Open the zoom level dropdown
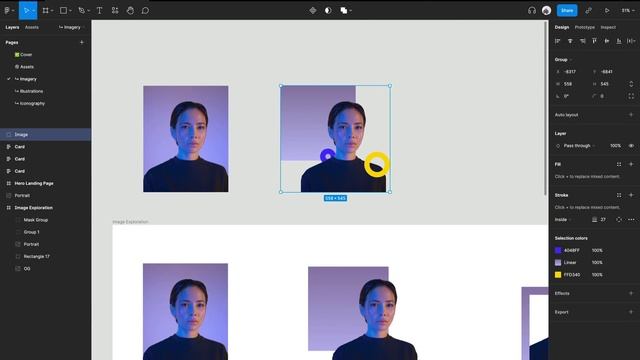 pyautogui.click(x=628, y=11)
